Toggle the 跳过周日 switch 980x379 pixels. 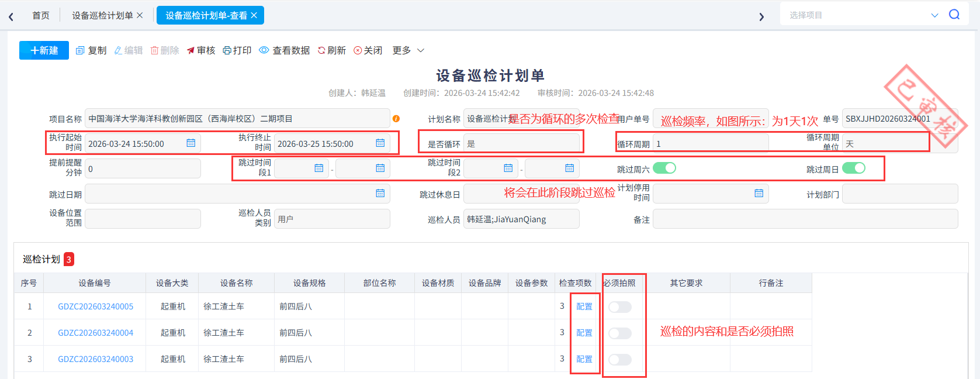[x=854, y=168]
